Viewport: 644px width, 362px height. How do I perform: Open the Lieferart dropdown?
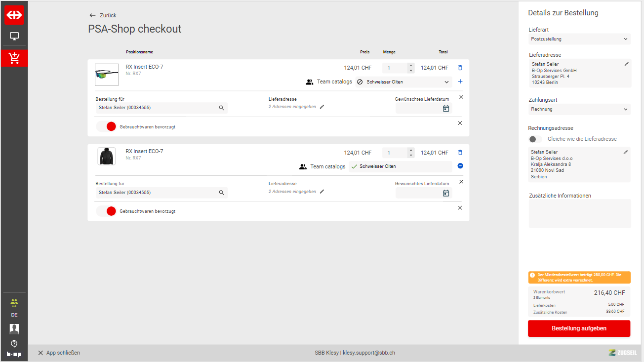click(579, 39)
